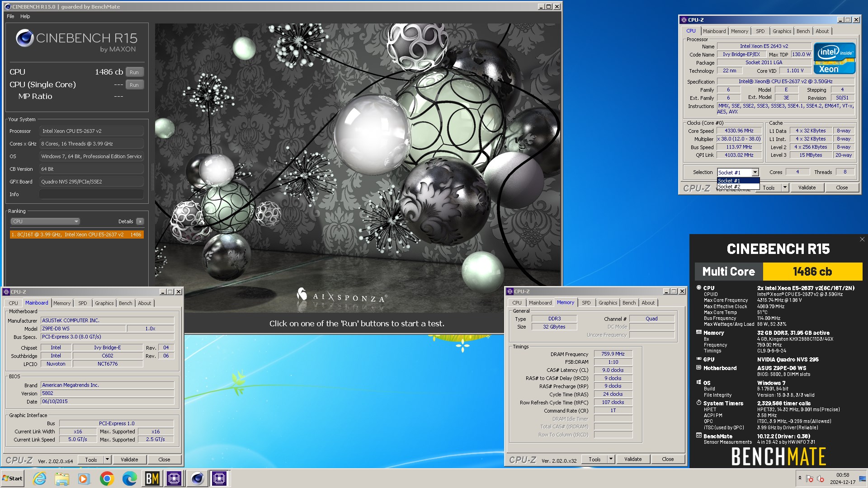Viewport: 868px width, 488px height.
Task: Open the Cinebench File menu
Action: point(10,16)
